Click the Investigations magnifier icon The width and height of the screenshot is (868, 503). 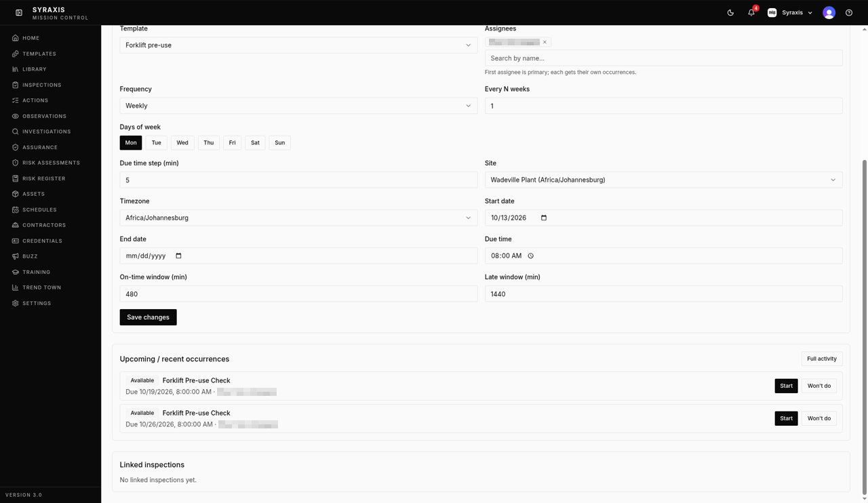pyautogui.click(x=15, y=132)
